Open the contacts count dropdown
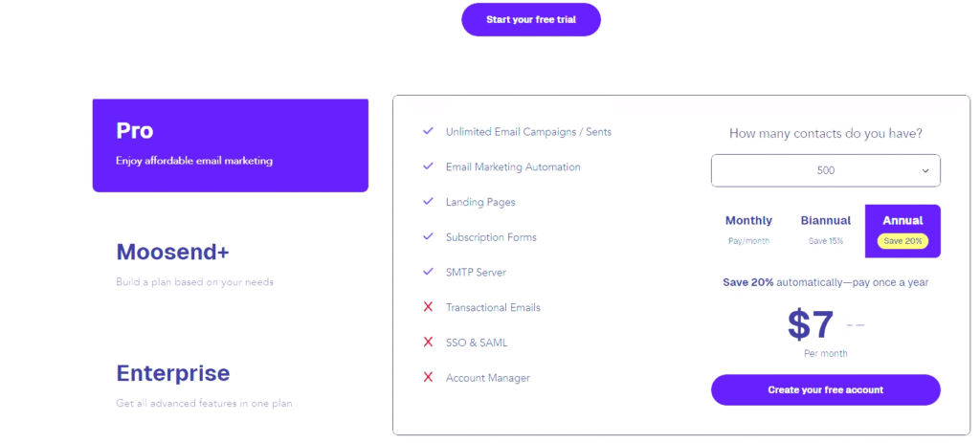980x443 pixels. click(x=825, y=170)
